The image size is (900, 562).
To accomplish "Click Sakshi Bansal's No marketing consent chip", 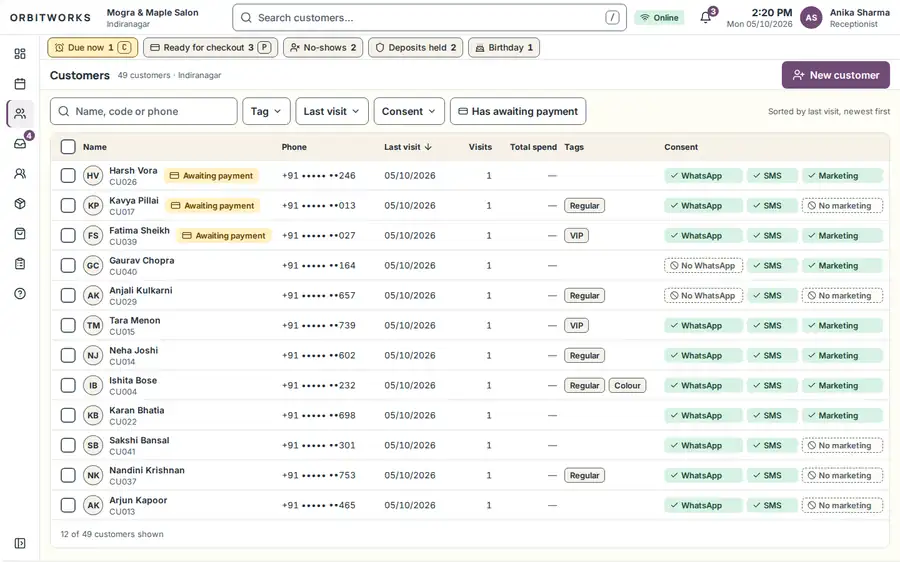I will (x=842, y=445).
